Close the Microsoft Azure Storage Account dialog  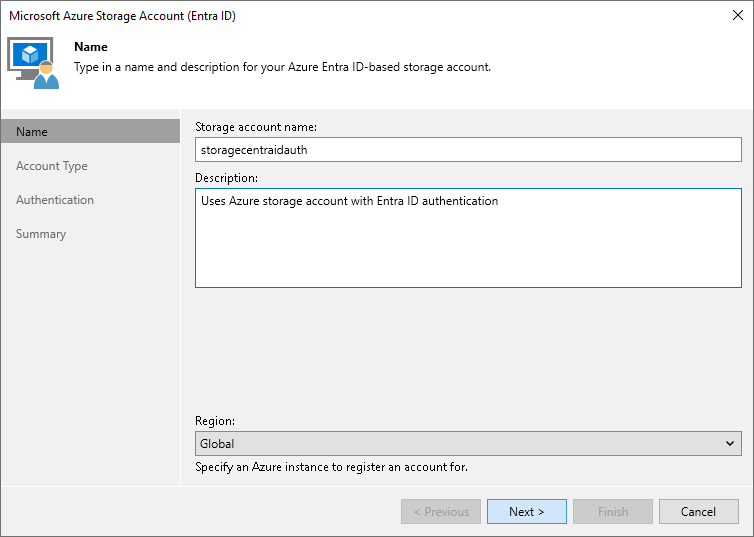click(738, 15)
